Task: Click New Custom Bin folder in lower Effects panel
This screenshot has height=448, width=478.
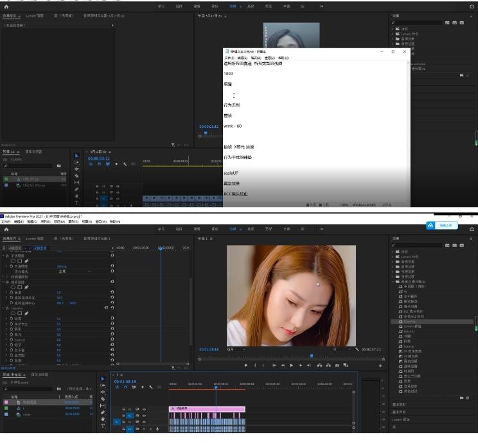Action: pos(461,398)
